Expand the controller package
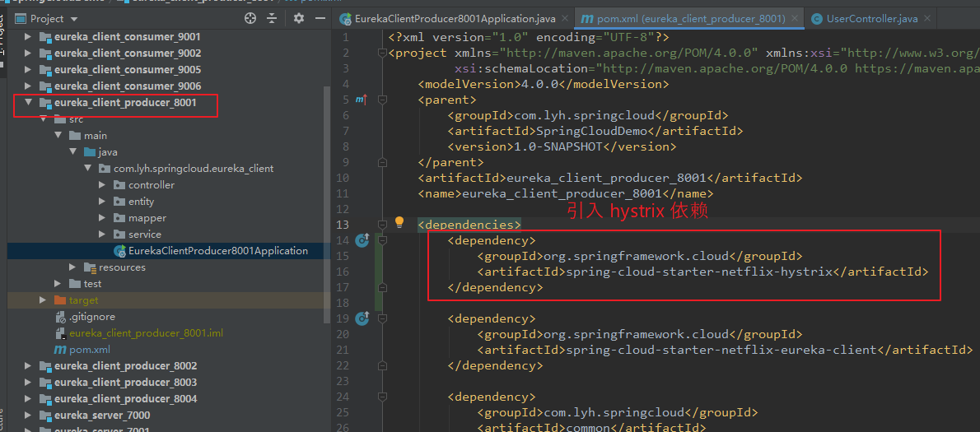 coord(102,185)
